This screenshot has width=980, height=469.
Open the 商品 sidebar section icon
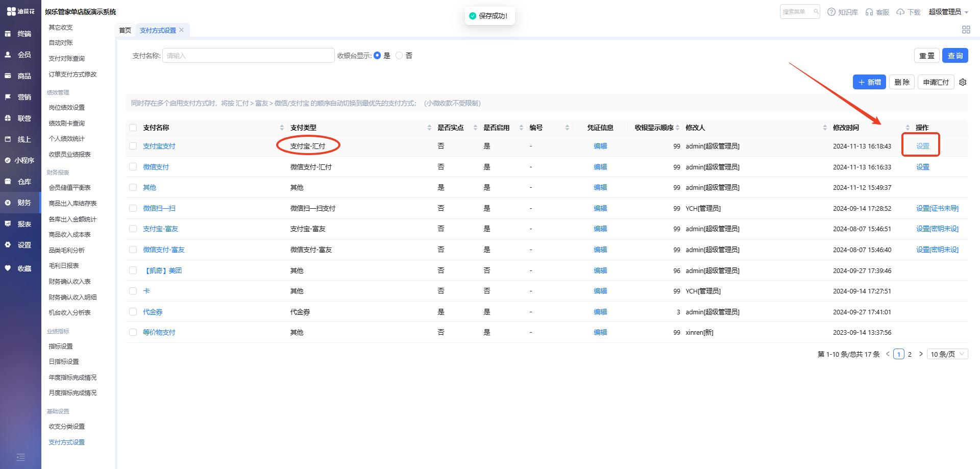click(x=8, y=76)
